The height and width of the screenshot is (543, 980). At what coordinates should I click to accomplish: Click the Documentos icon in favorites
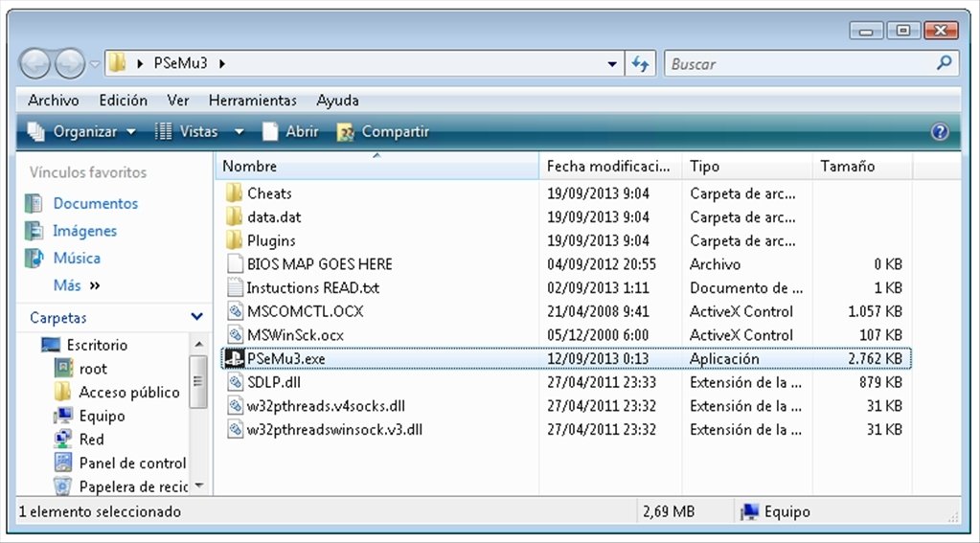tap(34, 203)
